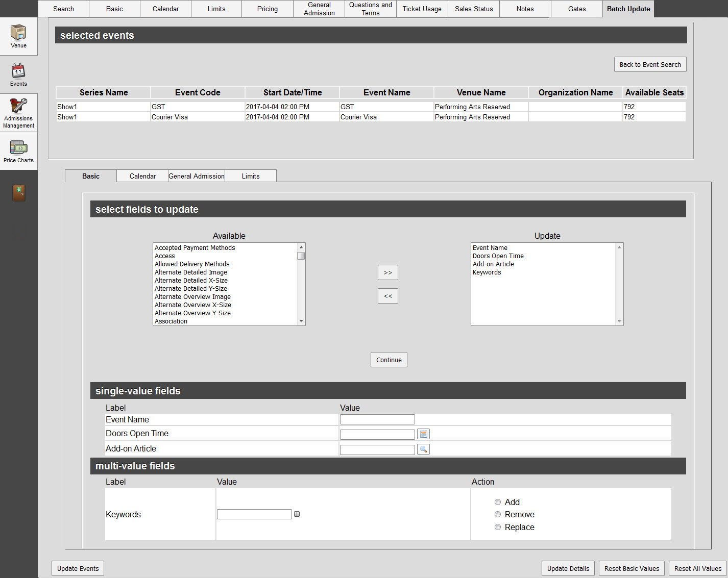The image size is (728, 578).
Task: Select the Replace radio button
Action: pos(498,527)
